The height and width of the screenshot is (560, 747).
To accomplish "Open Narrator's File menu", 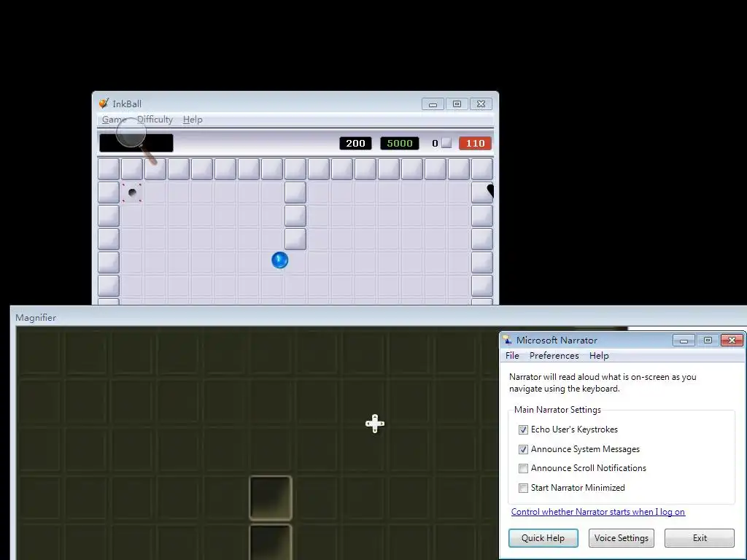I will click(x=512, y=356).
